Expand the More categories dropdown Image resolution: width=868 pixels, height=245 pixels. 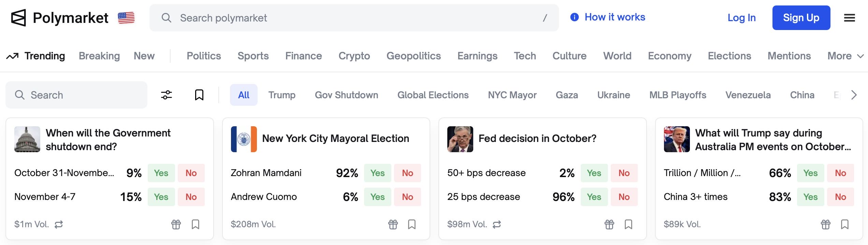(845, 56)
